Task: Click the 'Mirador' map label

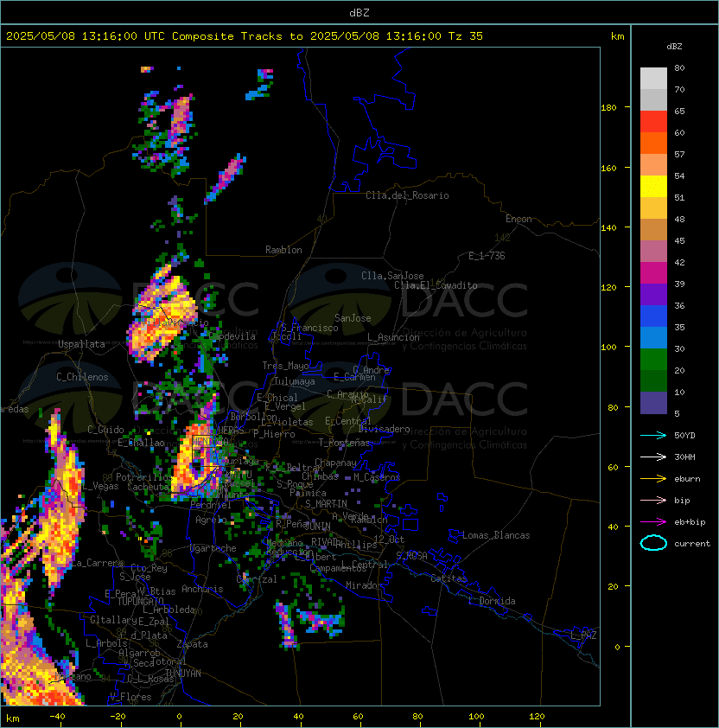Action: (x=364, y=585)
